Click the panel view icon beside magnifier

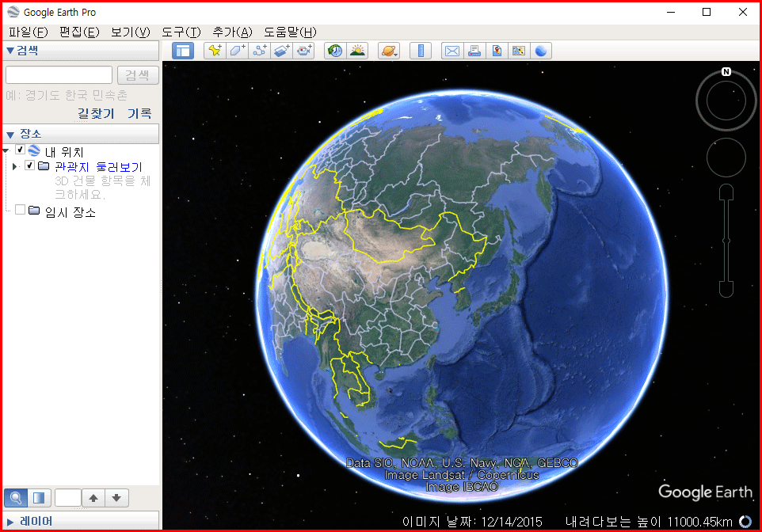39,498
